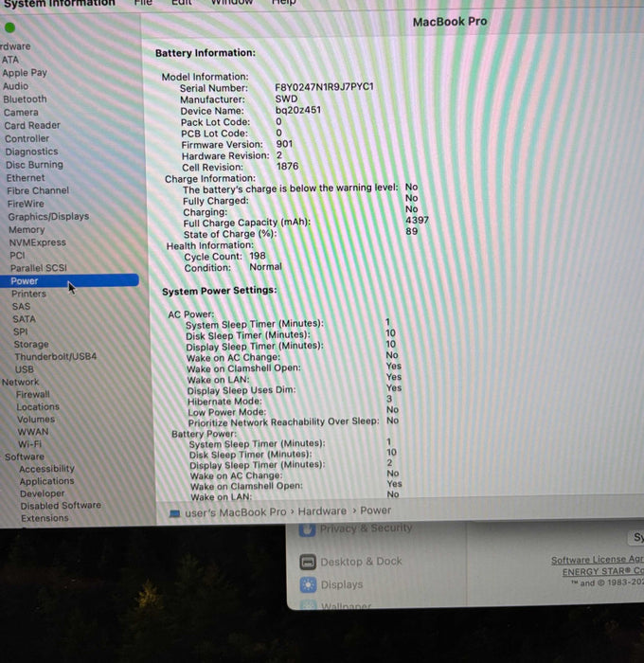Open the Privacy & Security icon in Settings
Viewport: 644px width, 663px height.
coord(308,529)
